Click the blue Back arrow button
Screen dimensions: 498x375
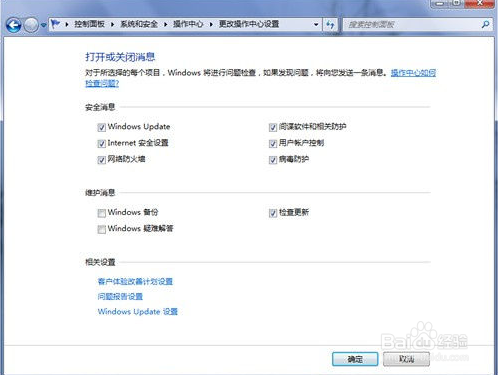(14, 25)
